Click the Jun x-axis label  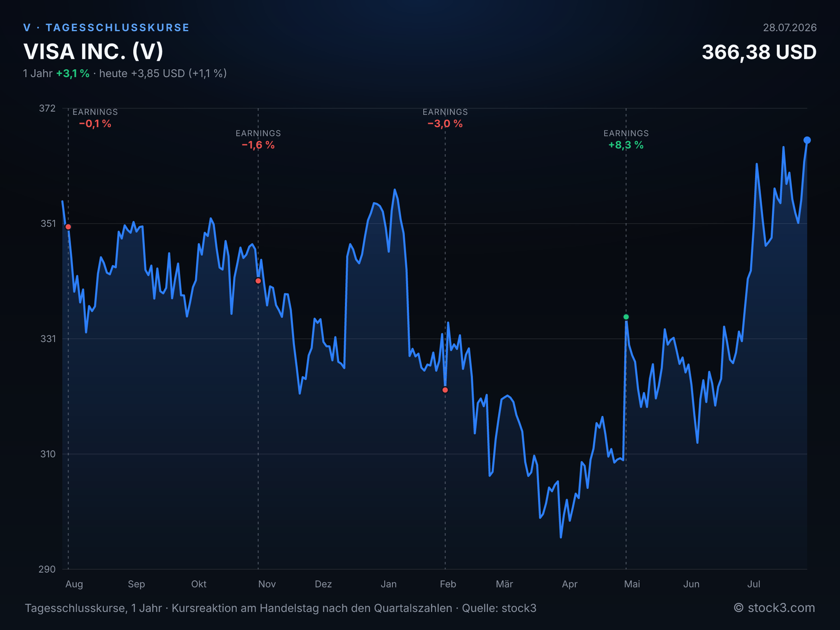tap(691, 584)
